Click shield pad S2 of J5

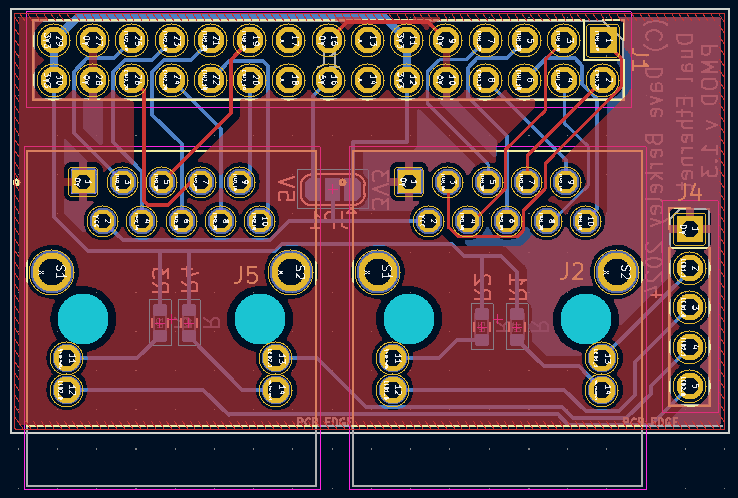(x=291, y=271)
